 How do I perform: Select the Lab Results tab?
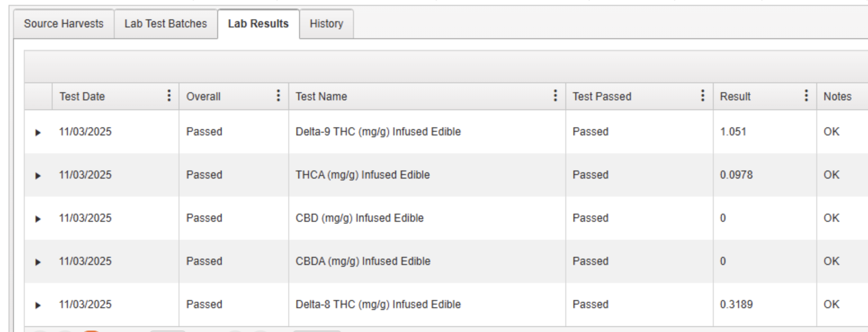coord(258,24)
